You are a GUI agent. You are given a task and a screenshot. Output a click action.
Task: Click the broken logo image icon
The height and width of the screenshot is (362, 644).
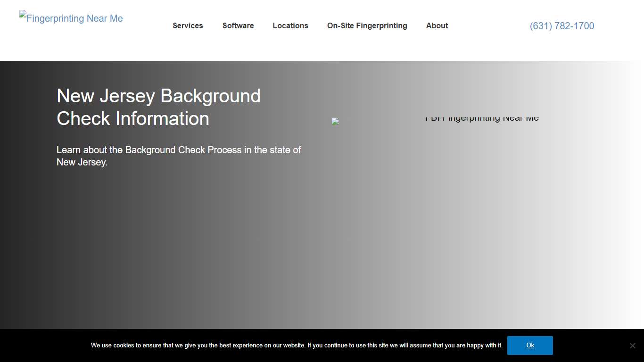(x=22, y=14)
